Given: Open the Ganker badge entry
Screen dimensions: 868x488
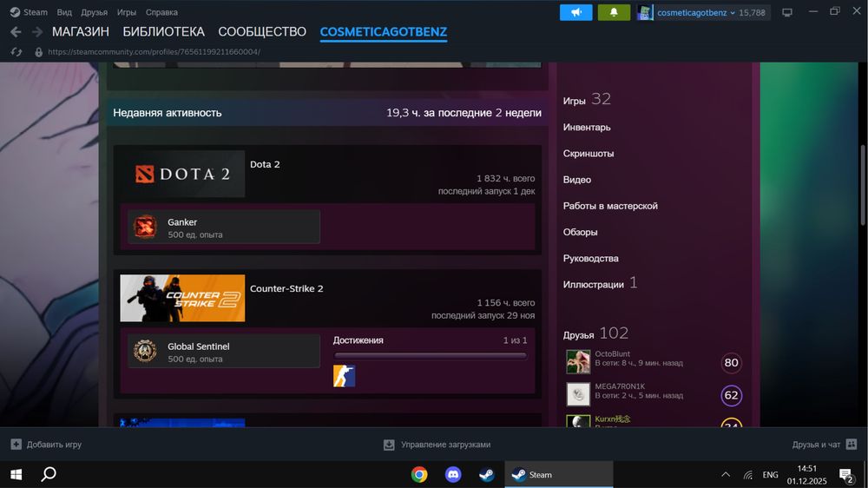Looking at the screenshot, I should [224, 227].
